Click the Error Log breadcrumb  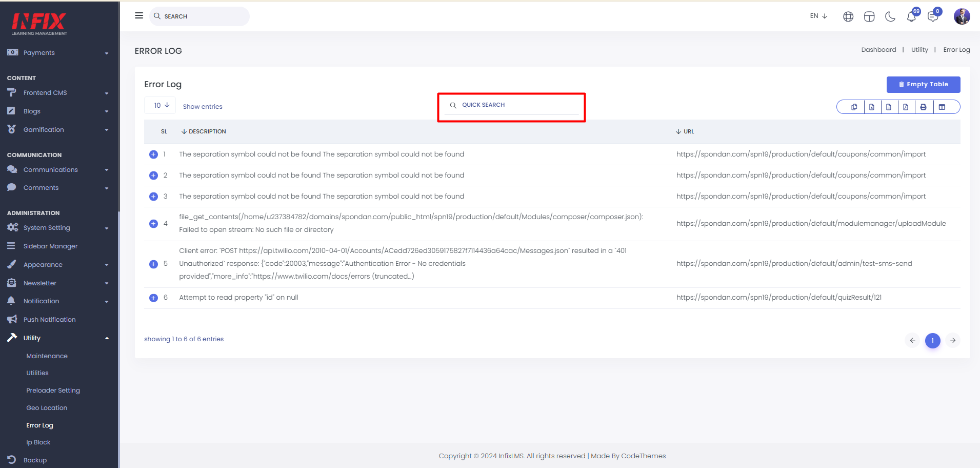point(956,50)
